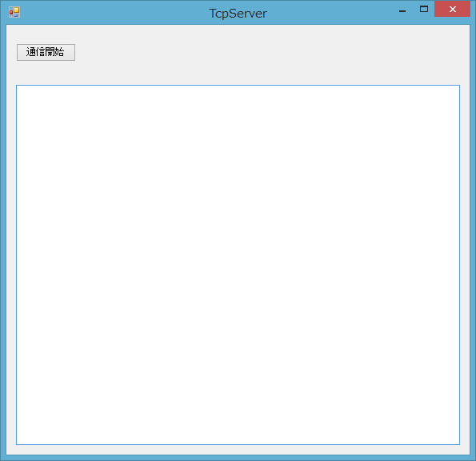Click the square maximize icon
Screen dimensions: 476x461
(424, 9)
